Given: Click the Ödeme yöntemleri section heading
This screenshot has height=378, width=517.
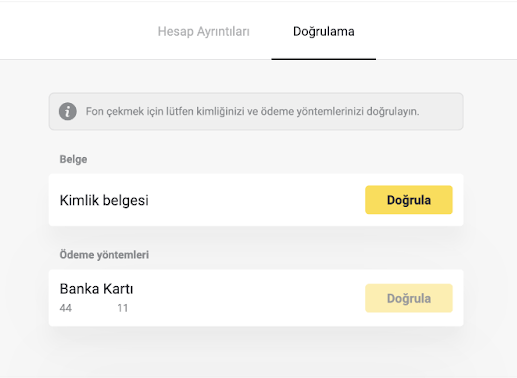Looking at the screenshot, I should click(104, 255).
